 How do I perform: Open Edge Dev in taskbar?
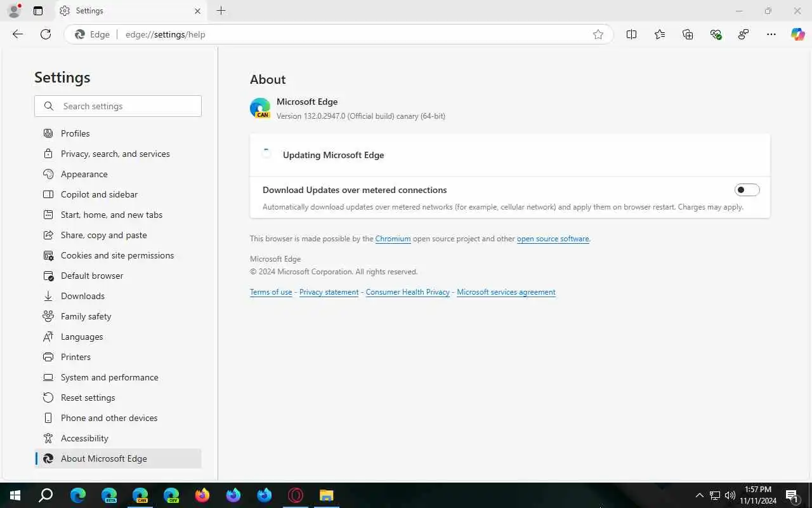click(x=171, y=495)
